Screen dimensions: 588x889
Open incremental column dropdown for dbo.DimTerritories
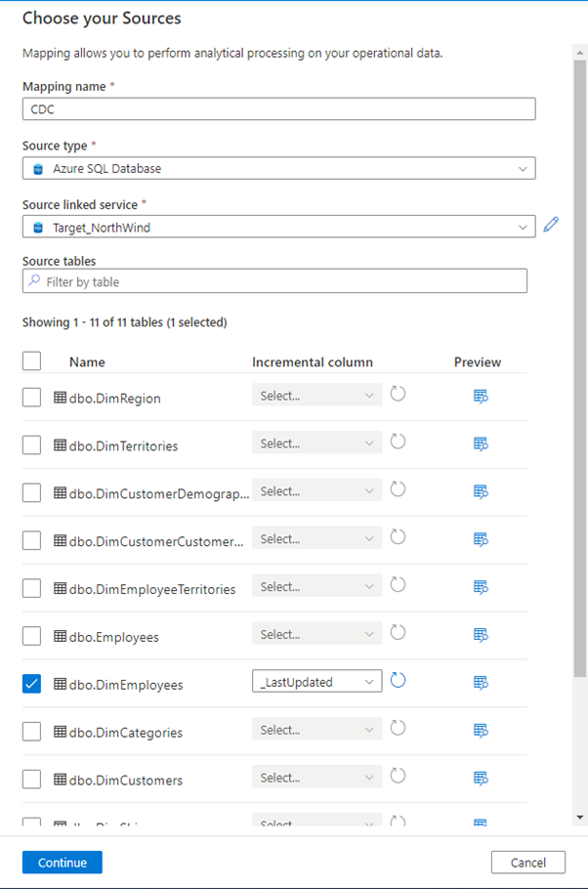(x=317, y=443)
